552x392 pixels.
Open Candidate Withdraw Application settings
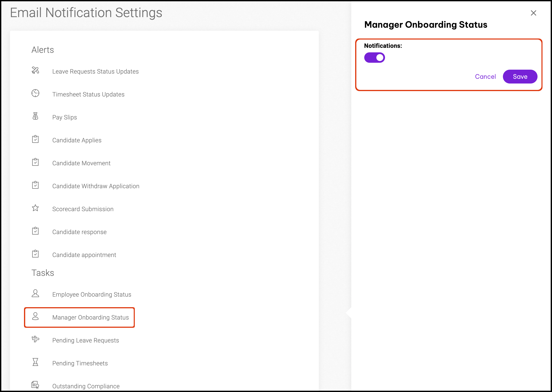[x=96, y=186]
